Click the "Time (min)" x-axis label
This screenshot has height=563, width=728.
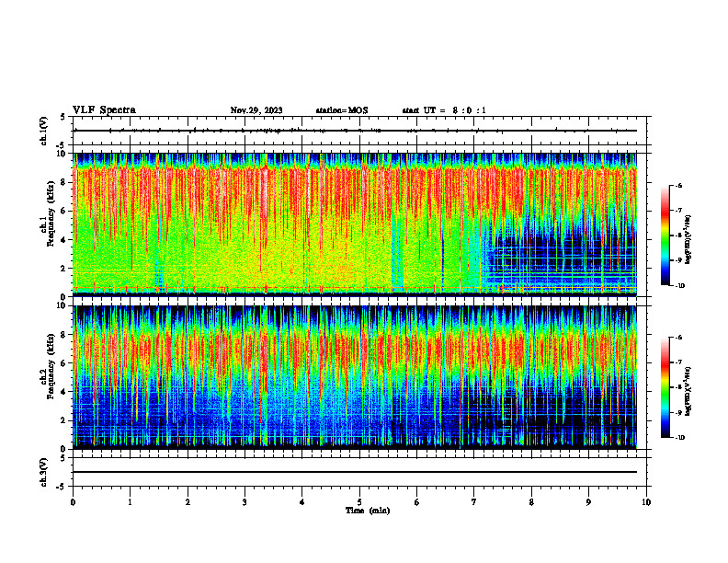(x=368, y=511)
